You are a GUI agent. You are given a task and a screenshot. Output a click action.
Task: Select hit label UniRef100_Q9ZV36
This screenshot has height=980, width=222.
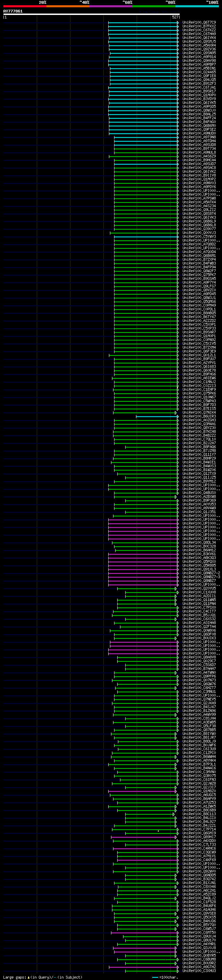coord(199,49)
